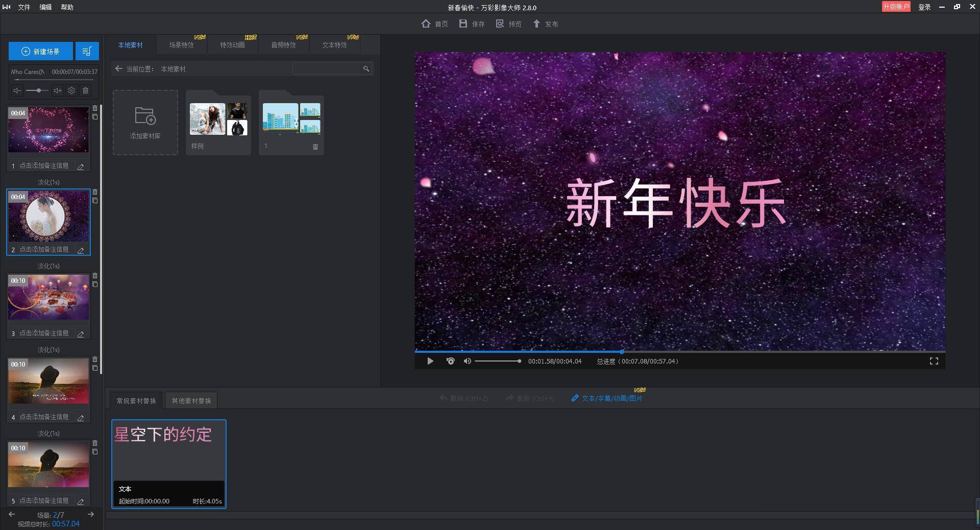Open the 文件 menu
The image size is (980, 530).
coord(24,7)
